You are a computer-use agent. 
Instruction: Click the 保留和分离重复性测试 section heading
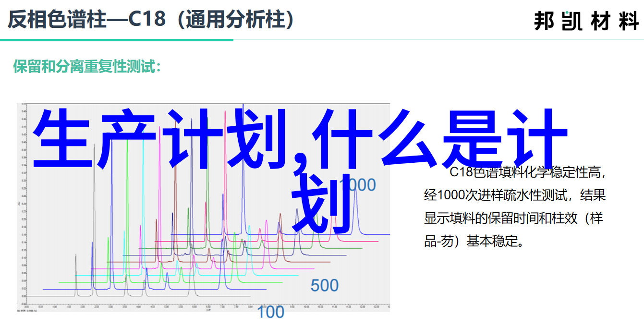click(x=86, y=66)
